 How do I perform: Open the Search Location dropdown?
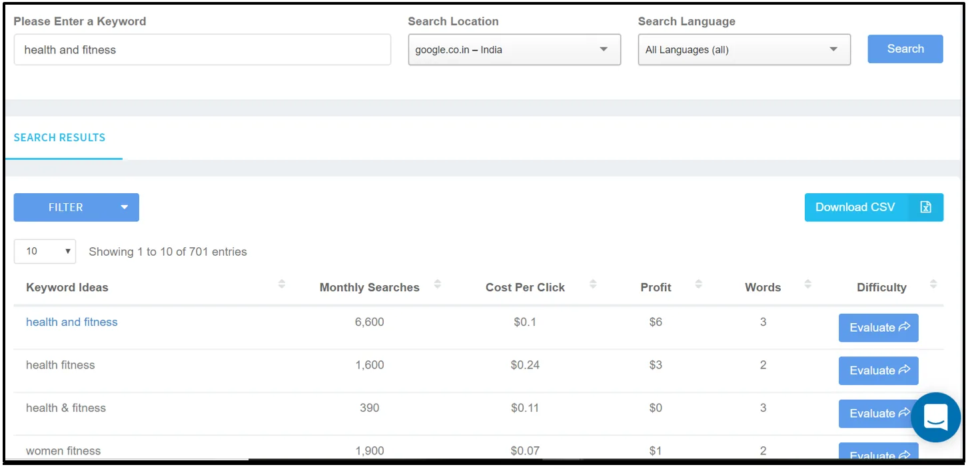[514, 49]
